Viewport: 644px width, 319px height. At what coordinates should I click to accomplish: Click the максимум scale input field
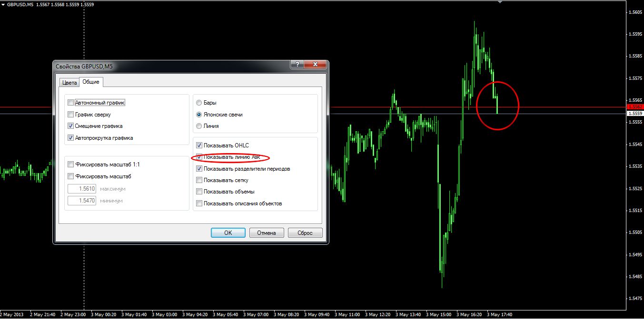[x=82, y=189]
